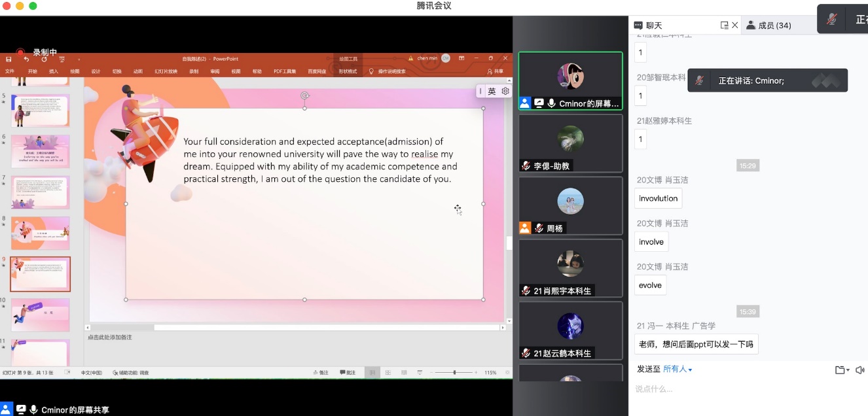Close the 聊天 chat panel
868x416 pixels.
735,26
